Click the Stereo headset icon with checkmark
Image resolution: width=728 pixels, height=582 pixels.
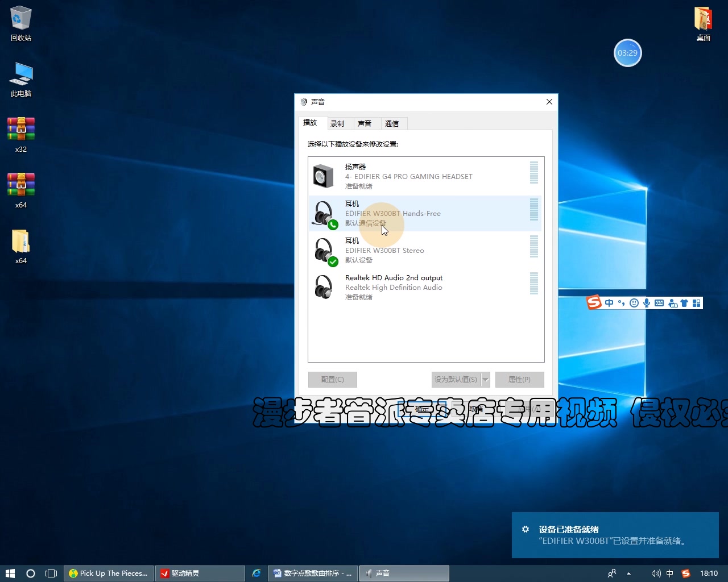pyautogui.click(x=325, y=252)
